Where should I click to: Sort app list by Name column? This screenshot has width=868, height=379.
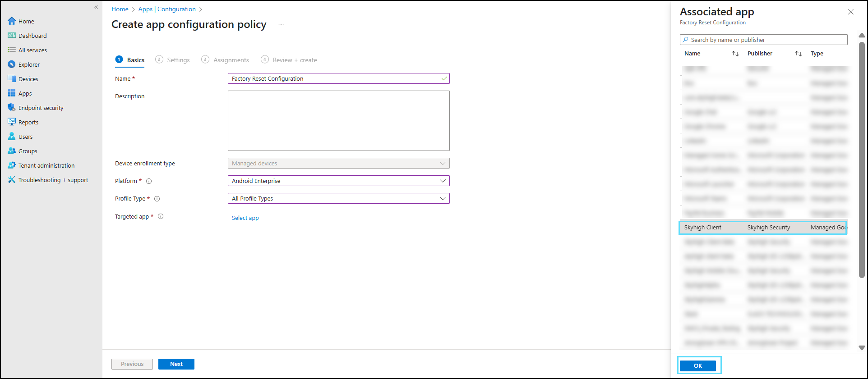tap(735, 54)
